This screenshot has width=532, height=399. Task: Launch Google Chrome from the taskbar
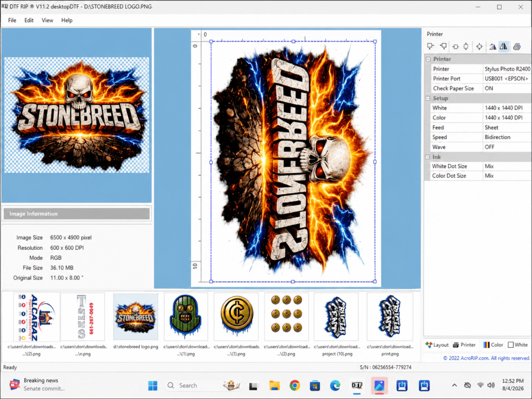coord(295,385)
